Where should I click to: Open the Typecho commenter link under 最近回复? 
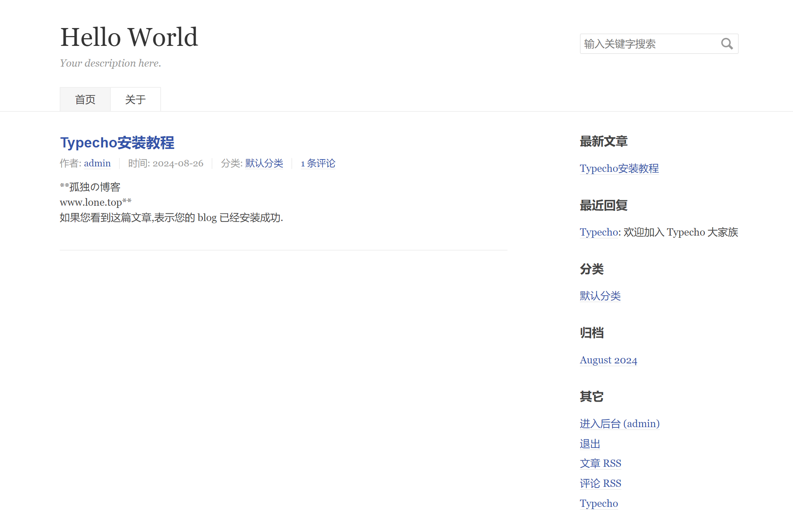coord(598,232)
